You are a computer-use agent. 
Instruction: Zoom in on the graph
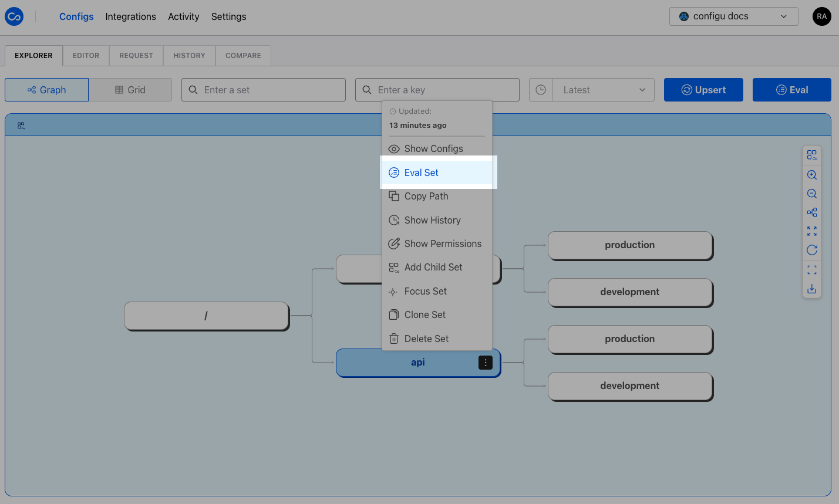tap(812, 175)
